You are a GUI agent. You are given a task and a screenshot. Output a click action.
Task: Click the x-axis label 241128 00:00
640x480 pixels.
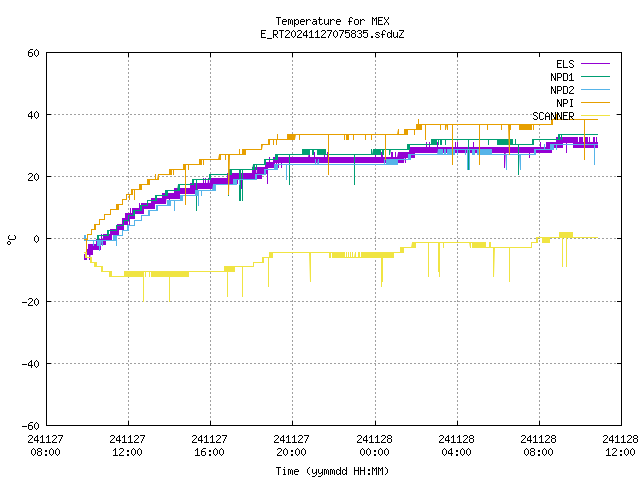coord(374,446)
